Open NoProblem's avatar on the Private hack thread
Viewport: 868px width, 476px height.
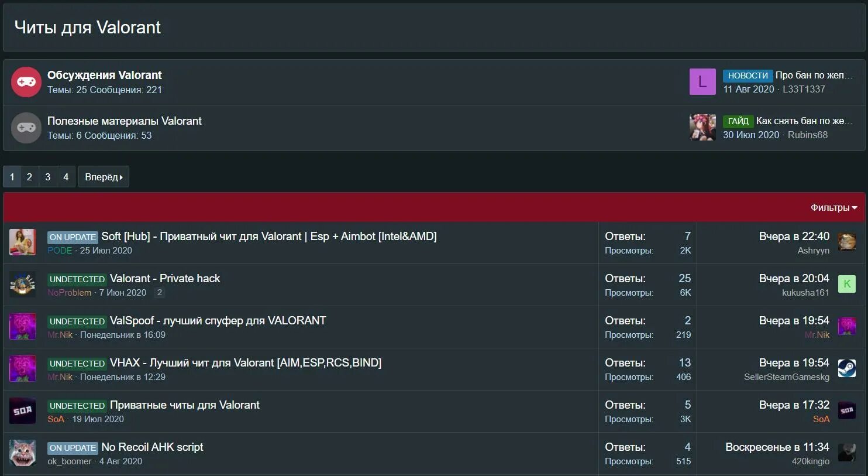coord(23,285)
